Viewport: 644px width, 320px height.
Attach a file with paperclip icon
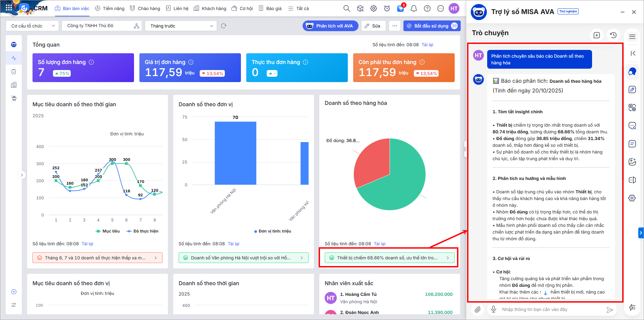tap(478, 309)
